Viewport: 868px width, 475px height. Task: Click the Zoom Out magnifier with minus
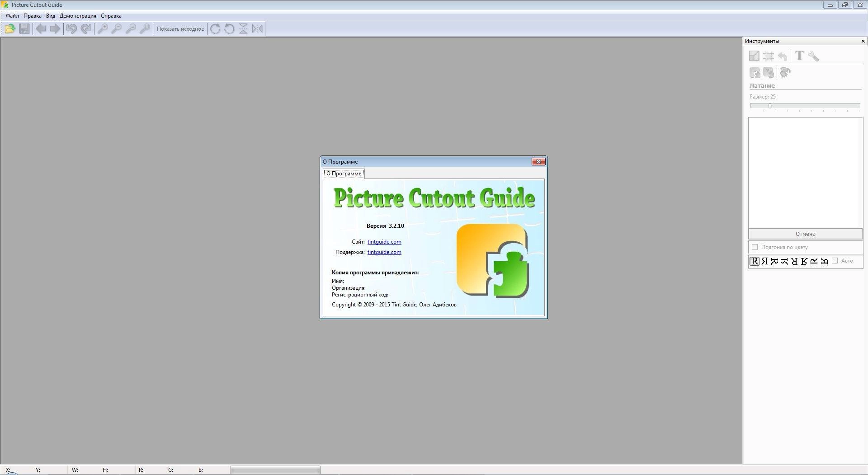click(x=117, y=29)
